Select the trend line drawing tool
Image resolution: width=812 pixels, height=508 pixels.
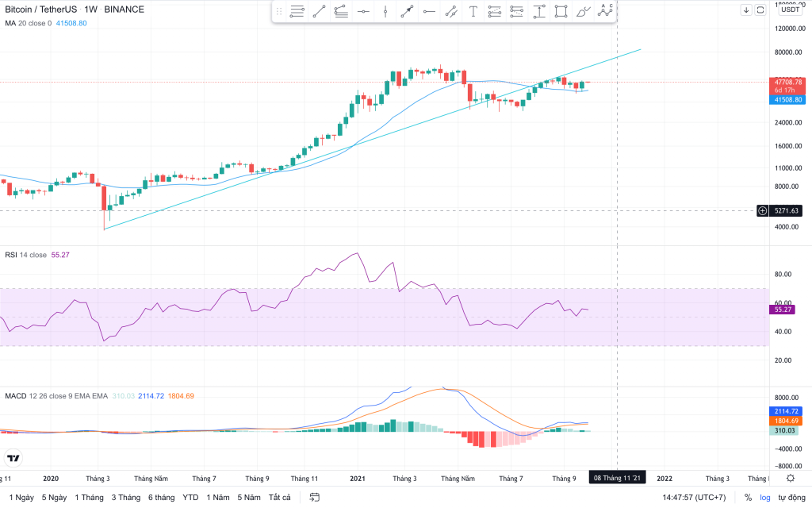[x=319, y=11]
